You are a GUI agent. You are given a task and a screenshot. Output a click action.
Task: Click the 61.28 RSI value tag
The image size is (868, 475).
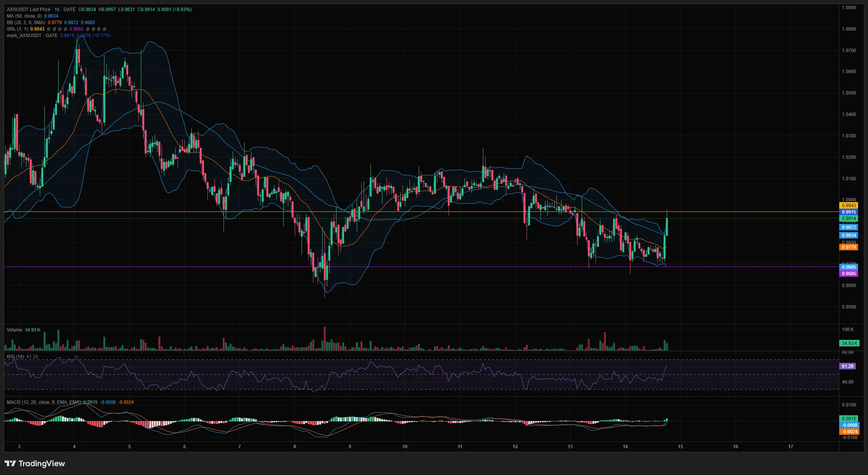pos(848,366)
